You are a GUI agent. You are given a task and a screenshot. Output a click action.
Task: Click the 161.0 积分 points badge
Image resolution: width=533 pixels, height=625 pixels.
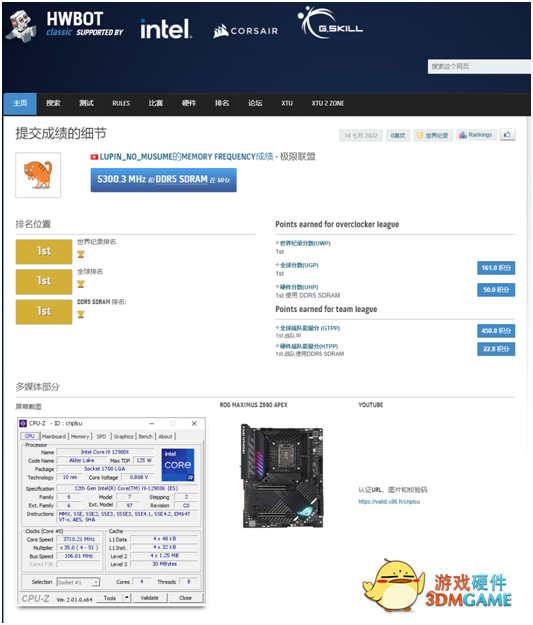coord(496,268)
